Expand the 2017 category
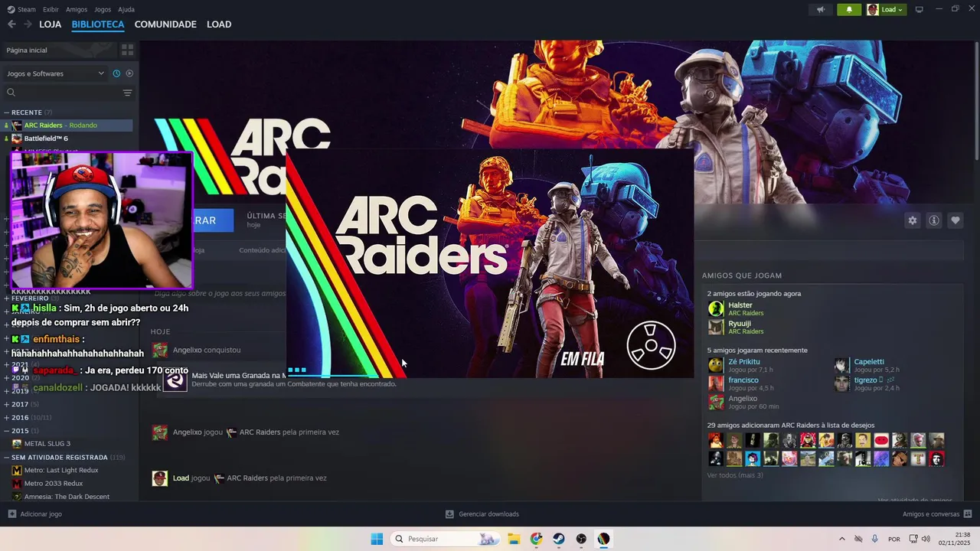 point(7,404)
